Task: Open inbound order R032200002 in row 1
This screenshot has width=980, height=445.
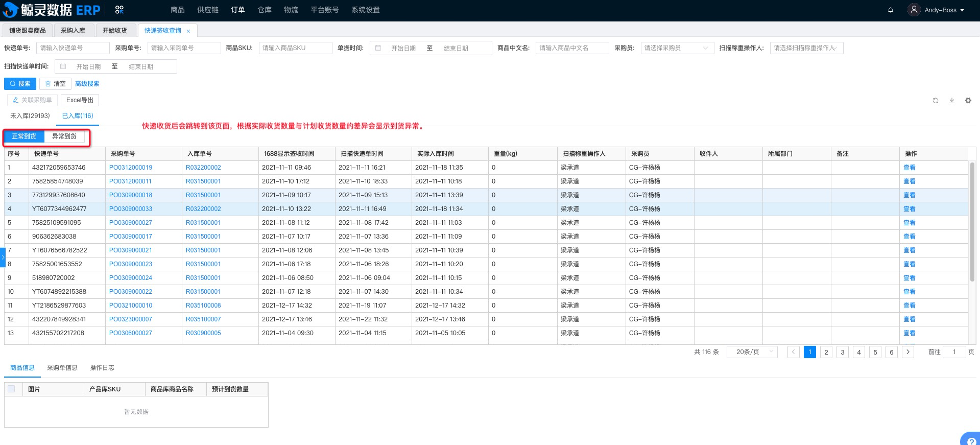Action: coord(203,168)
